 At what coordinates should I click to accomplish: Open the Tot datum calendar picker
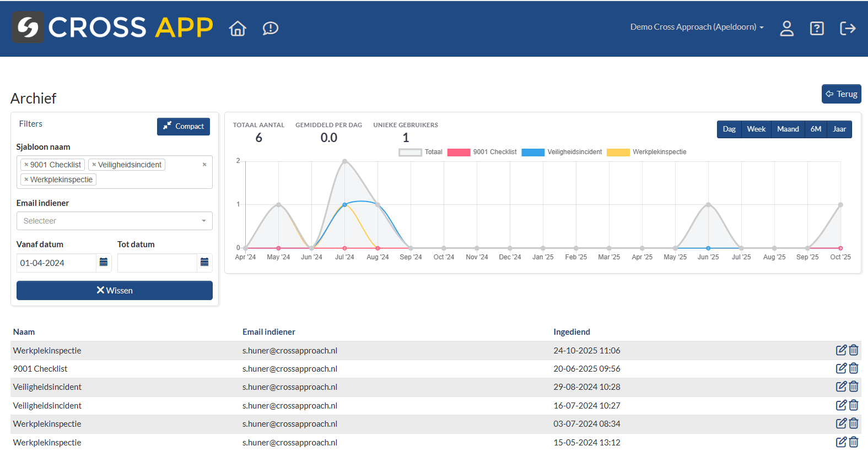tap(204, 263)
